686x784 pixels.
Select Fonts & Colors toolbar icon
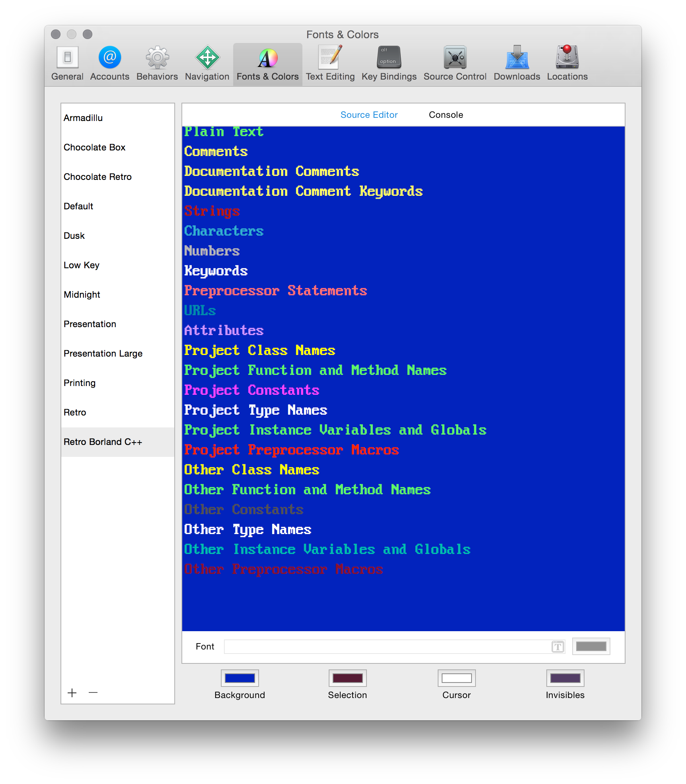coord(268,64)
